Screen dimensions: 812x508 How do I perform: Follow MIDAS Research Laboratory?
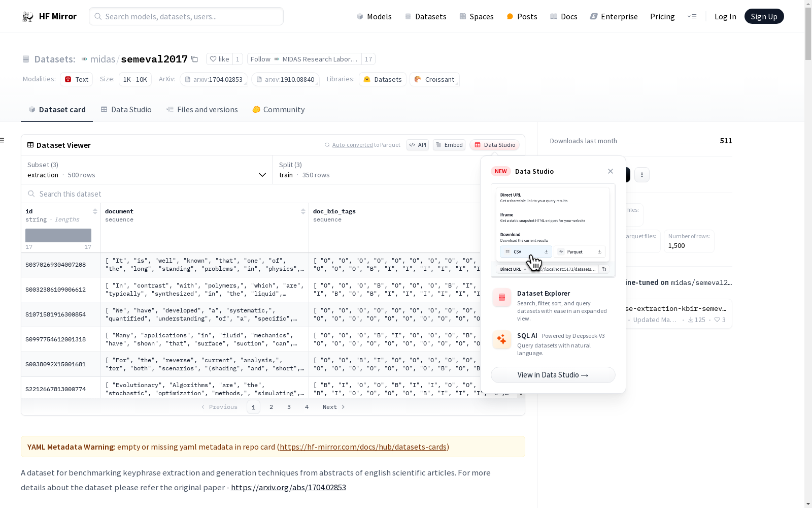304,59
